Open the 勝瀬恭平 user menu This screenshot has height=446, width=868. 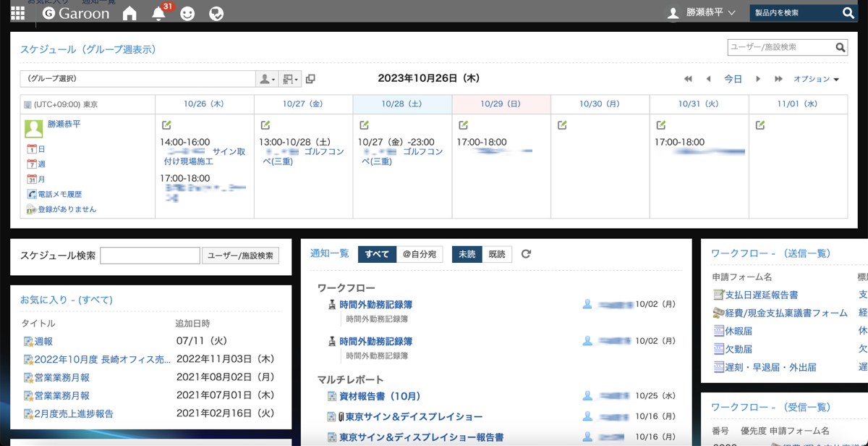pos(700,13)
